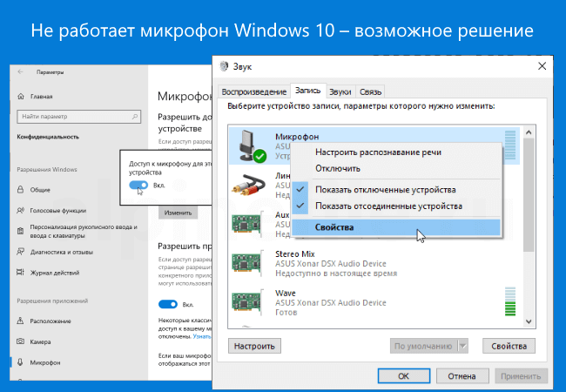Click the Aux sound card icon
The height and width of the screenshot is (392, 566).
point(247,224)
